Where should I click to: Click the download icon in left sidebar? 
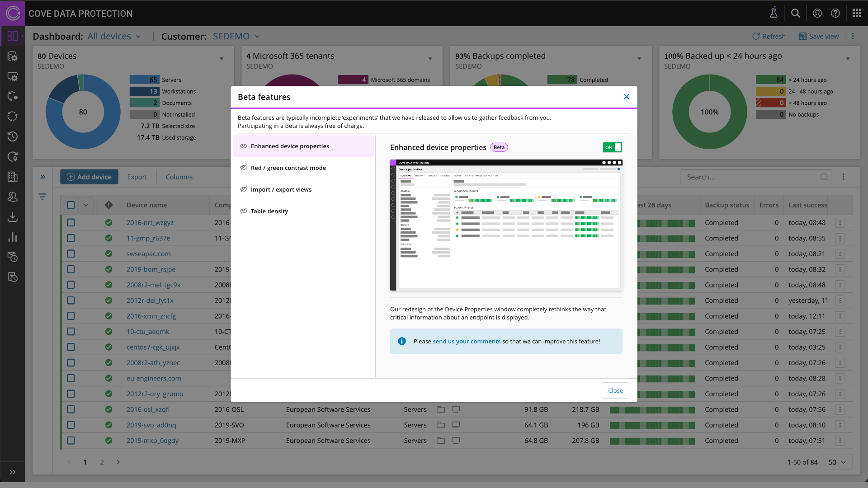[x=13, y=217]
